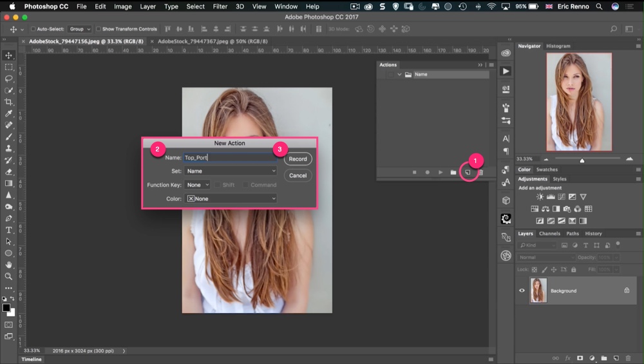Viewport: 644px width, 364px height.
Task: Click the create new action icon
Action: (x=468, y=173)
